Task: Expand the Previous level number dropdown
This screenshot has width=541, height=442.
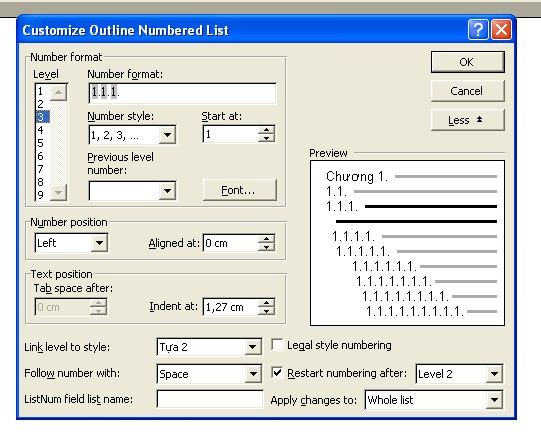Action: click(167, 190)
